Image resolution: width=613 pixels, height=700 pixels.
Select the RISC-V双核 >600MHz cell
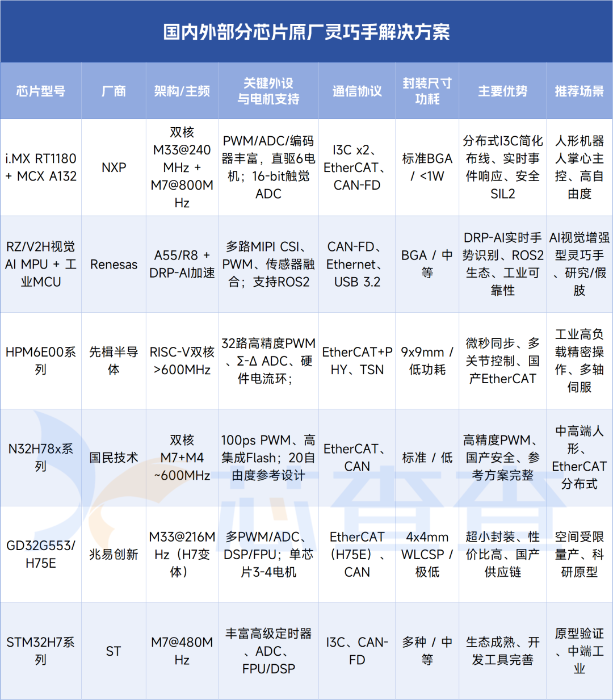(x=182, y=361)
